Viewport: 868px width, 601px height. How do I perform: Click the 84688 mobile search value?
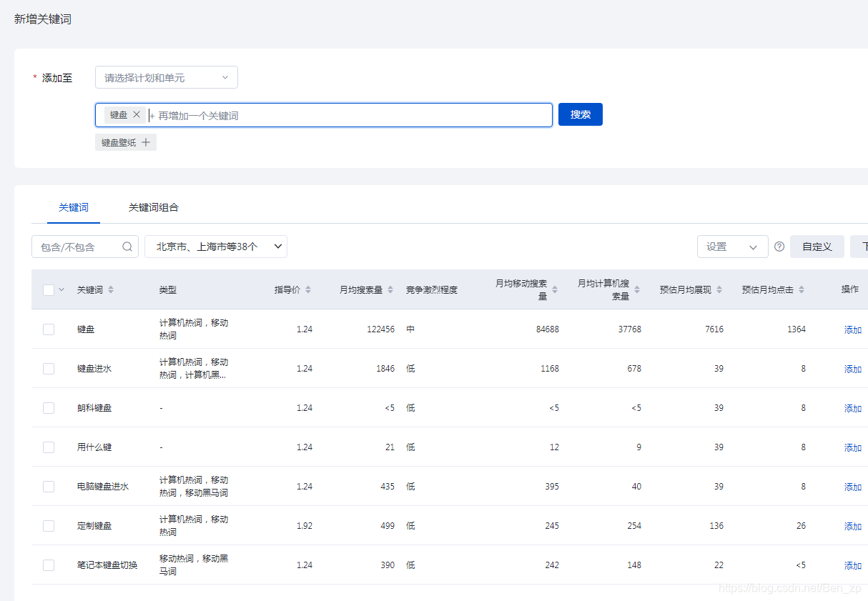tap(547, 329)
